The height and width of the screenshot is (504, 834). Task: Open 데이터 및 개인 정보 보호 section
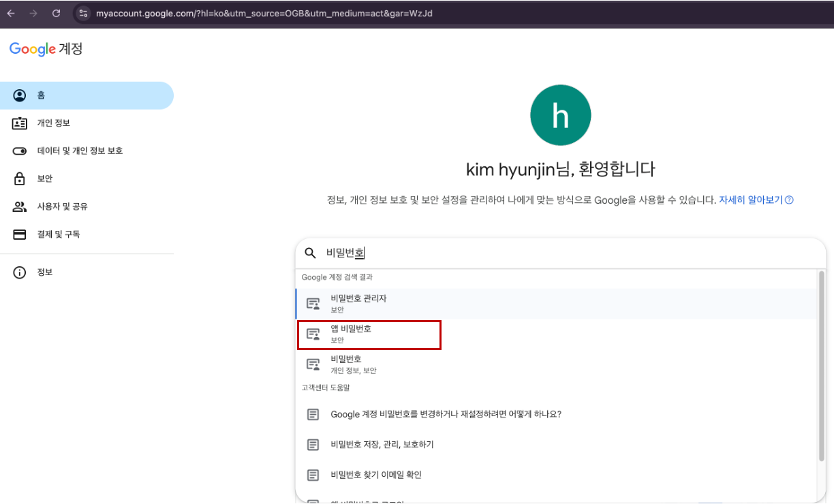click(x=87, y=151)
